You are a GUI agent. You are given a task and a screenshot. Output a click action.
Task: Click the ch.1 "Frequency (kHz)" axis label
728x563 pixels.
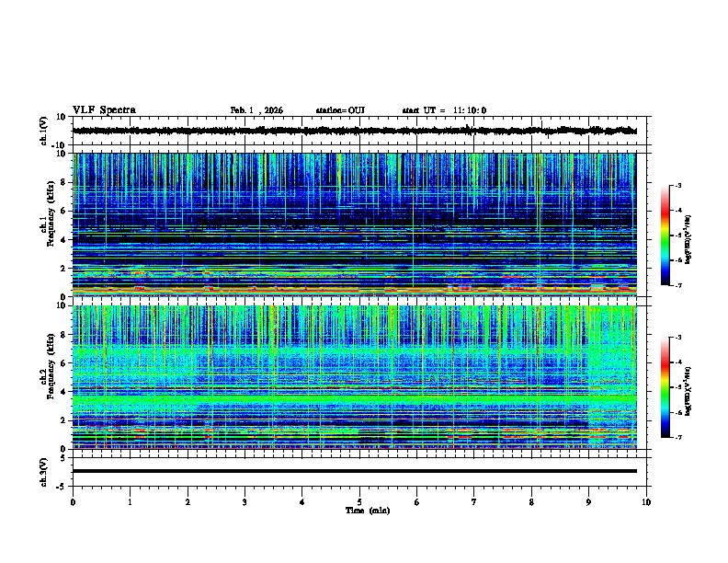pyautogui.click(x=51, y=213)
